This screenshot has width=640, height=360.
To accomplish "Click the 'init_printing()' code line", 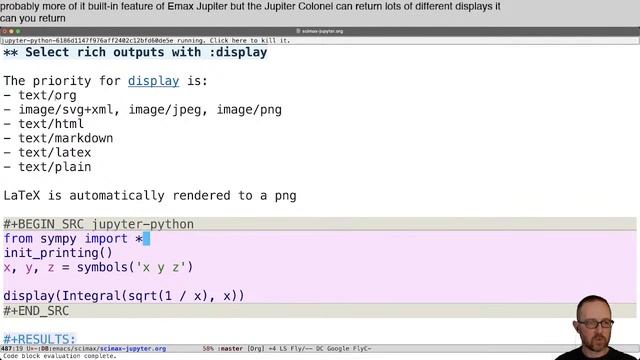I will 58,253.
